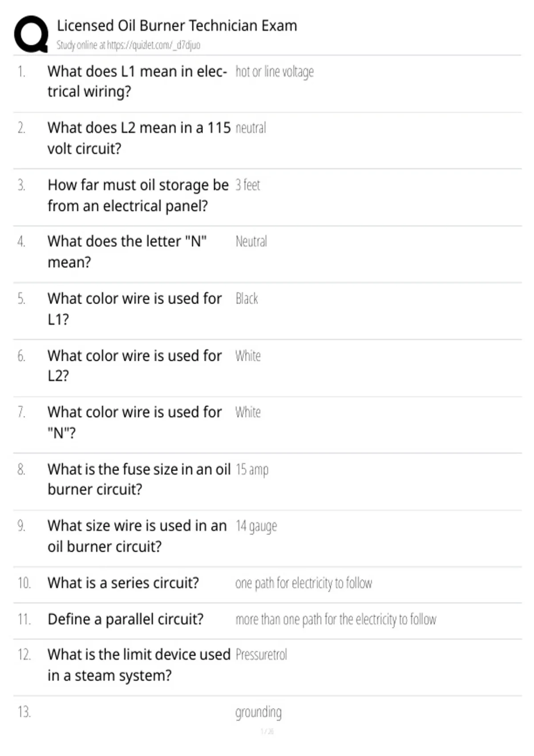Screen dimensions: 534x756
Task: Click the '3 feet' answer
Action: 248,185
